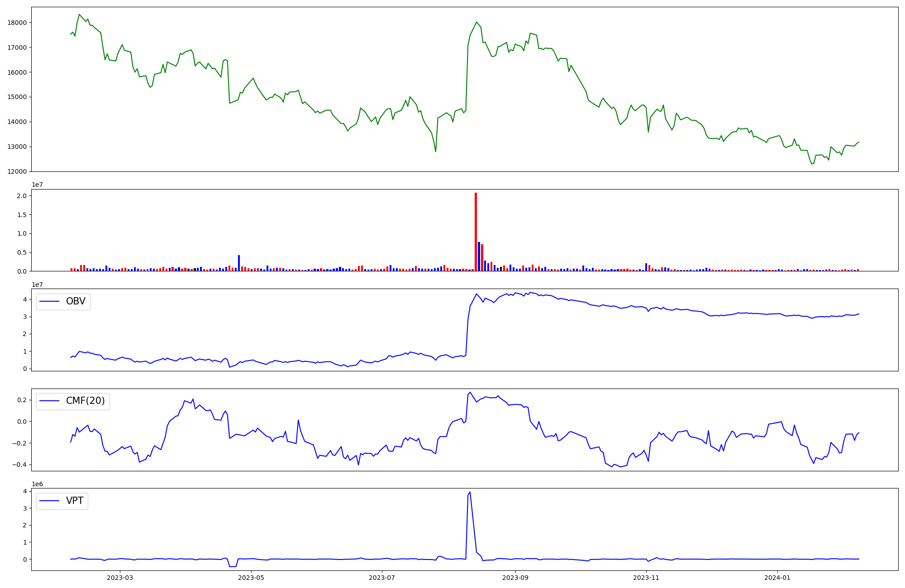The width and height of the screenshot is (905, 588).
Task: Click the CMF(20) legend label
Action: [x=85, y=401]
